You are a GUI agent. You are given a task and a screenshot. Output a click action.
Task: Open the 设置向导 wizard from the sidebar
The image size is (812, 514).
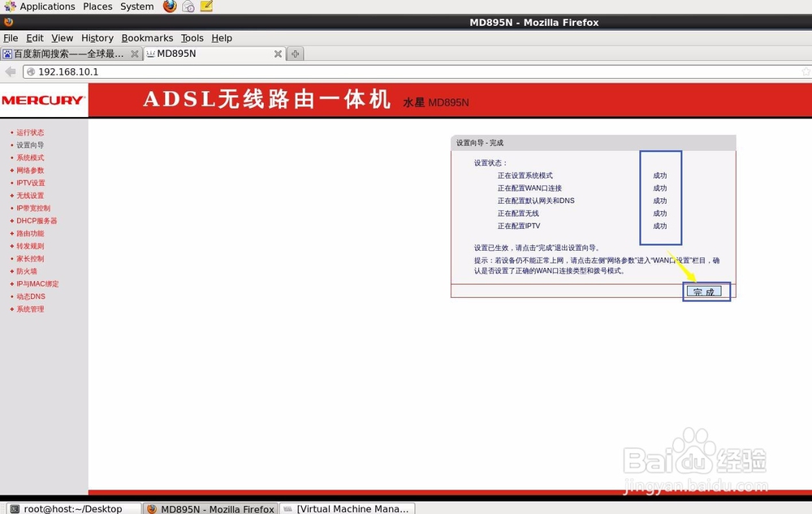pos(30,145)
